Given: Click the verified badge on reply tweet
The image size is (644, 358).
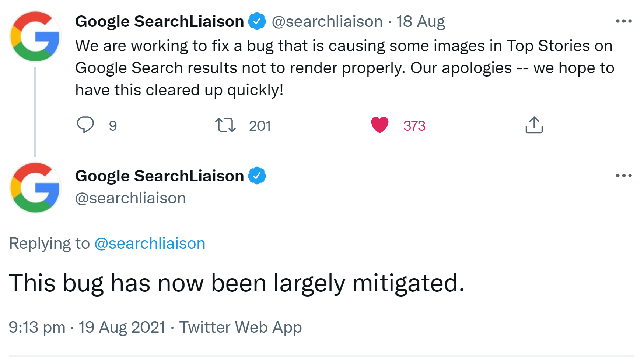Looking at the screenshot, I should point(257,176).
